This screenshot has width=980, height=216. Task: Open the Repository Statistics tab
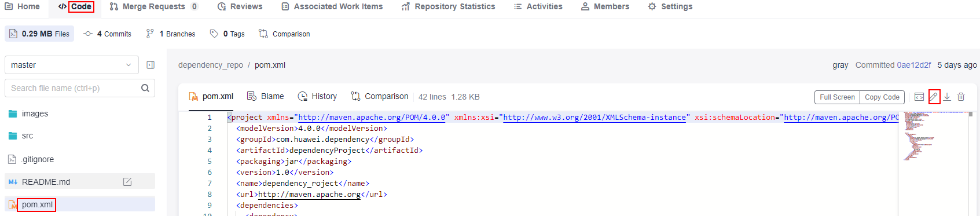tap(448, 6)
